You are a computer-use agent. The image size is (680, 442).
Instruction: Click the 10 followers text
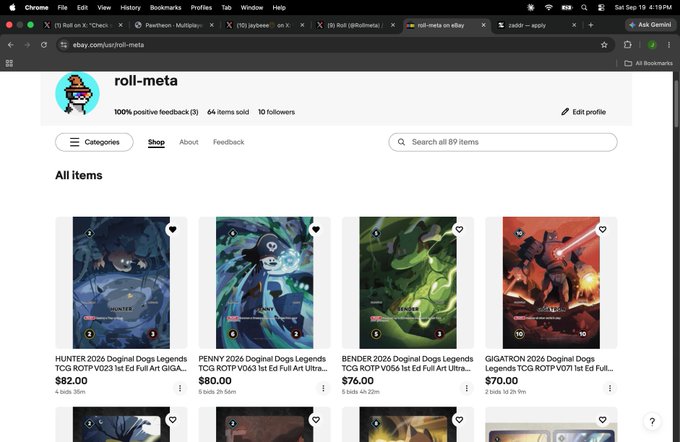tap(276, 112)
